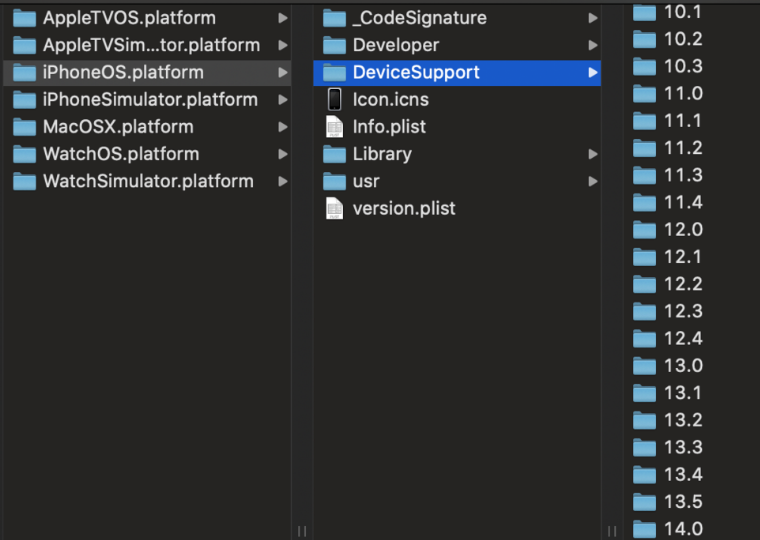Select the AppleTVOS.platform folder icon

tap(24, 18)
